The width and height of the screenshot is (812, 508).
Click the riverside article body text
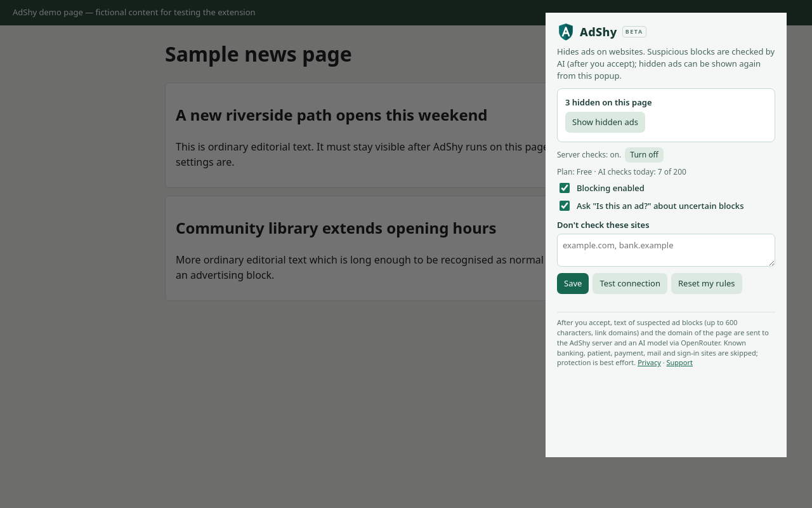(x=361, y=154)
